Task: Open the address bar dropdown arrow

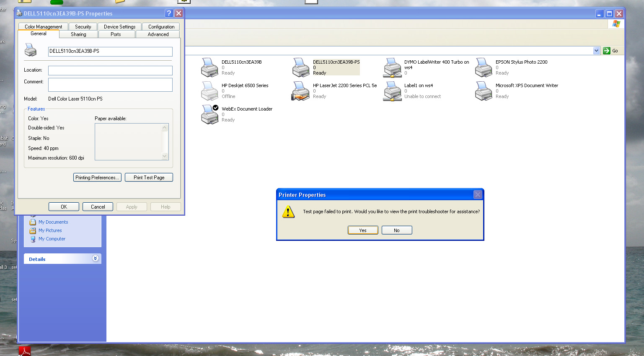Action: point(596,51)
